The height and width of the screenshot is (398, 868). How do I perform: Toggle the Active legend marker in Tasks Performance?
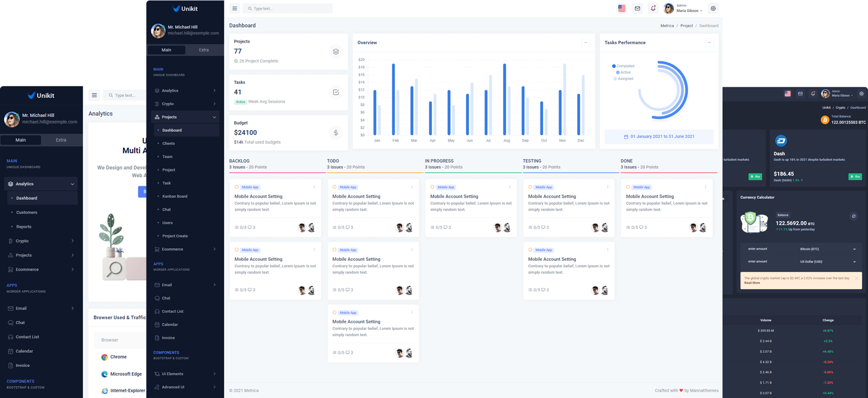(x=618, y=72)
